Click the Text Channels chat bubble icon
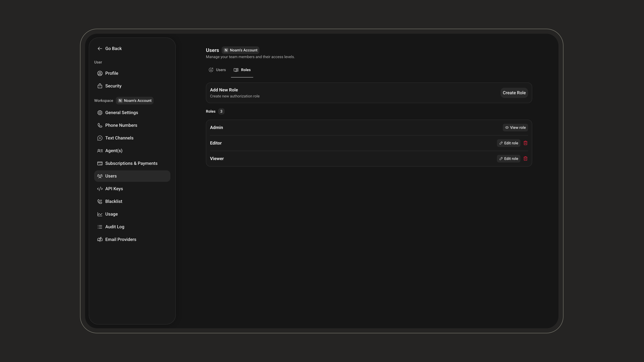644x362 pixels. point(100,138)
